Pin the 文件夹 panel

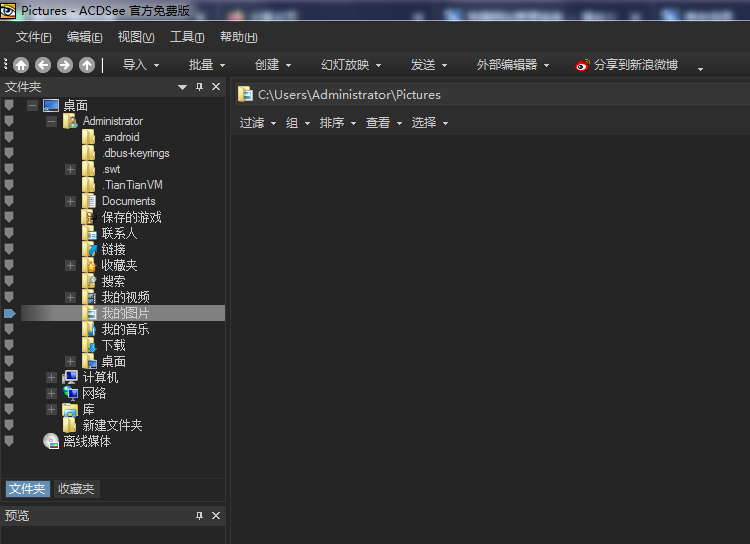coord(199,87)
